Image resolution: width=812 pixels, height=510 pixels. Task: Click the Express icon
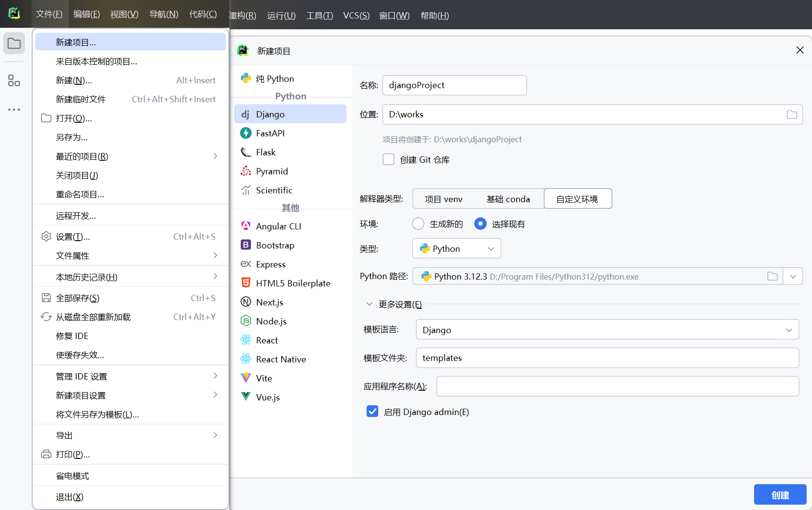click(246, 264)
